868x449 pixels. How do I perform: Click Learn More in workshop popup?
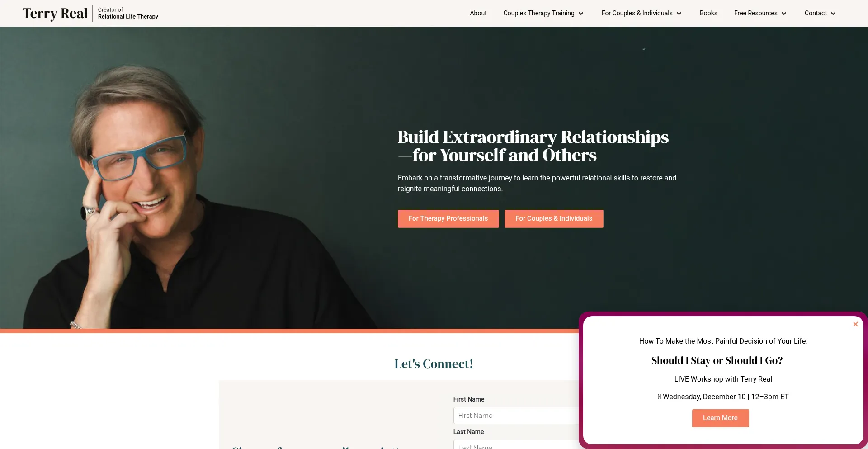[x=720, y=418]
